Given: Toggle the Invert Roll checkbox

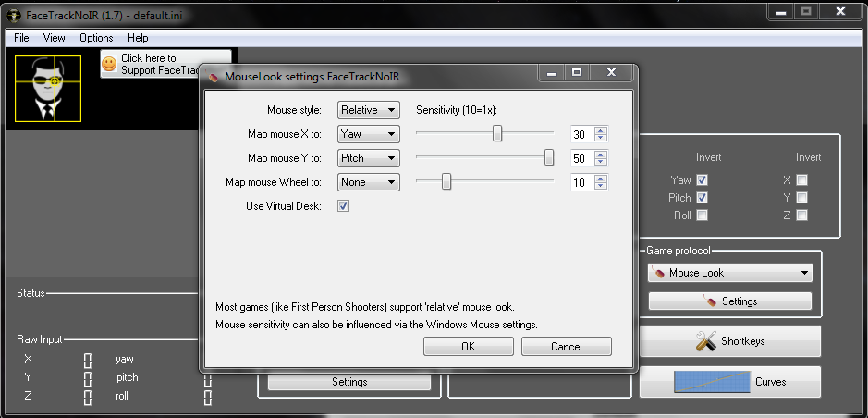Looking at the screenshot, I should click(702, 215).
